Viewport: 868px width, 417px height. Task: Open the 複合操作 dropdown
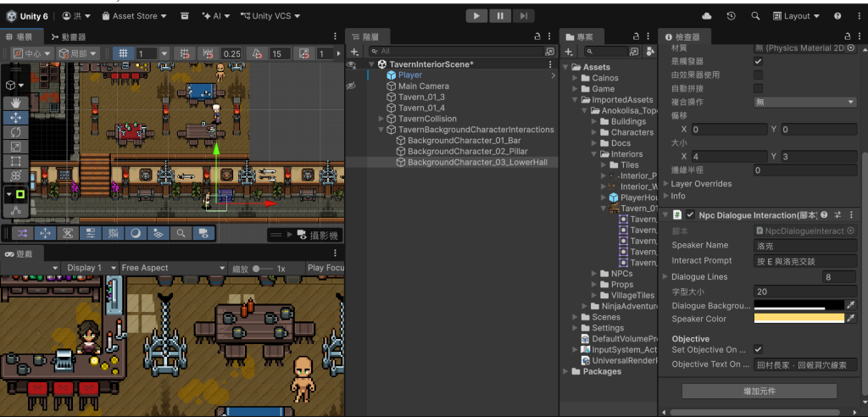tap(805, 103)
